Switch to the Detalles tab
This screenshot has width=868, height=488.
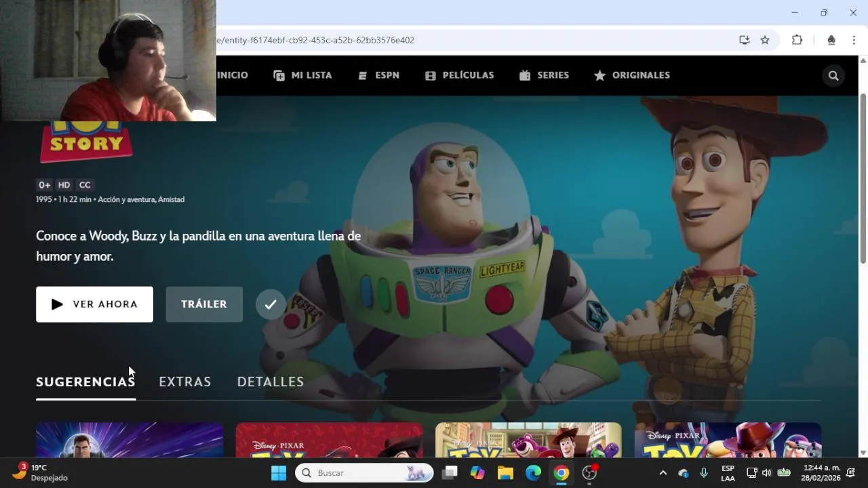coord(270,382)
